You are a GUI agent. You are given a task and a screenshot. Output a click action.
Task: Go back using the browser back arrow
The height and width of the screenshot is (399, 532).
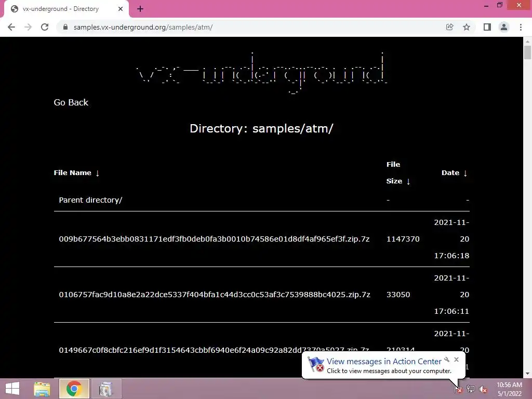(x=11, y=27)
